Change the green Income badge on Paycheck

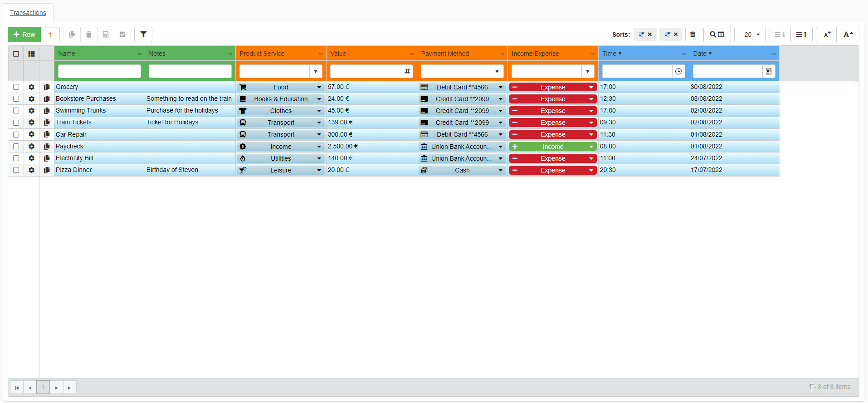(552, 147)
